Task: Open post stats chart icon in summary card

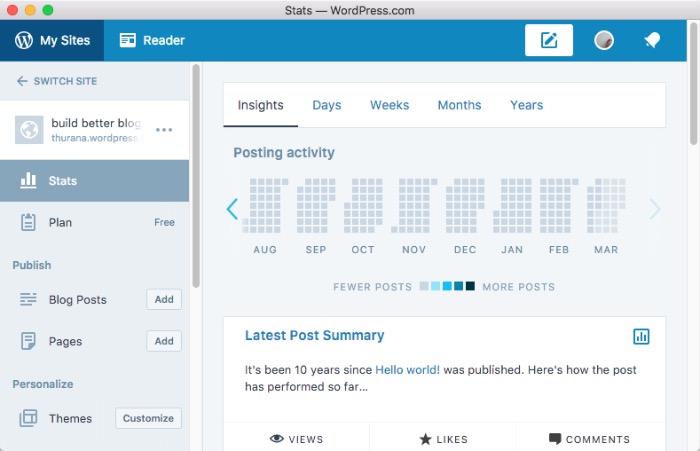Action: (641, 336)
